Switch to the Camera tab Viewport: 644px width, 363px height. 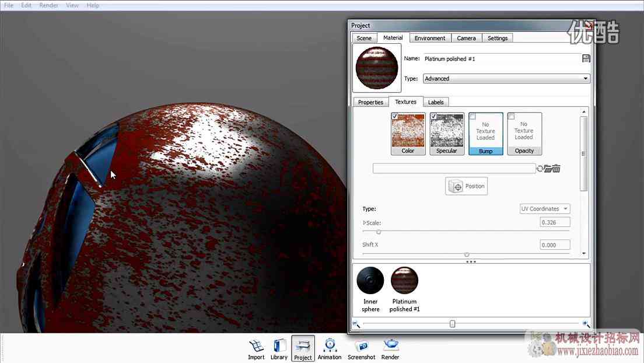click(466, 38)
